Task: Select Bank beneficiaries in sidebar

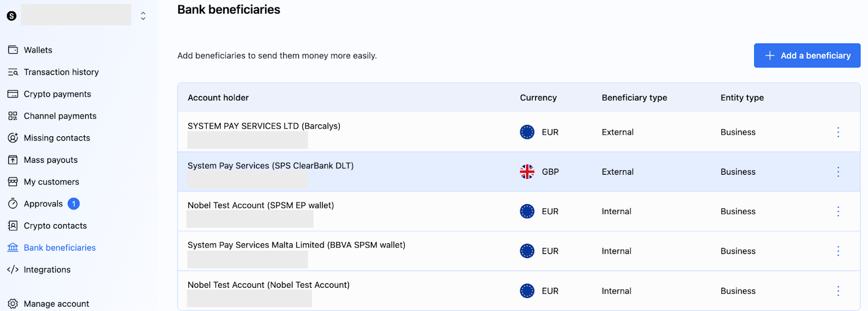Action: pyautogui.click(x=60, y=248)
